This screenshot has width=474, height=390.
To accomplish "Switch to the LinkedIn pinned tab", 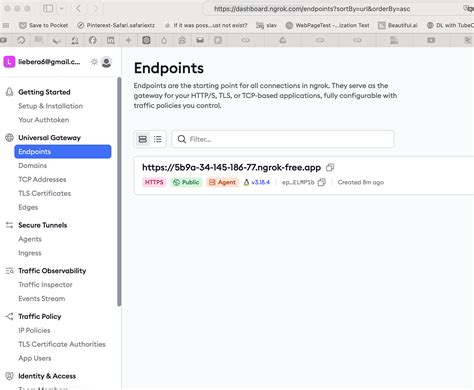I will tap(111, 40).
